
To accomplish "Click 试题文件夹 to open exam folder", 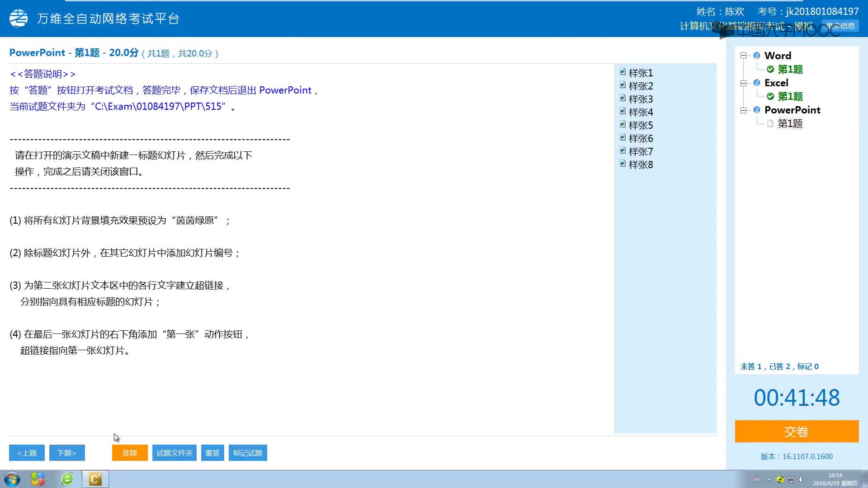I will [x=174, y=453].
